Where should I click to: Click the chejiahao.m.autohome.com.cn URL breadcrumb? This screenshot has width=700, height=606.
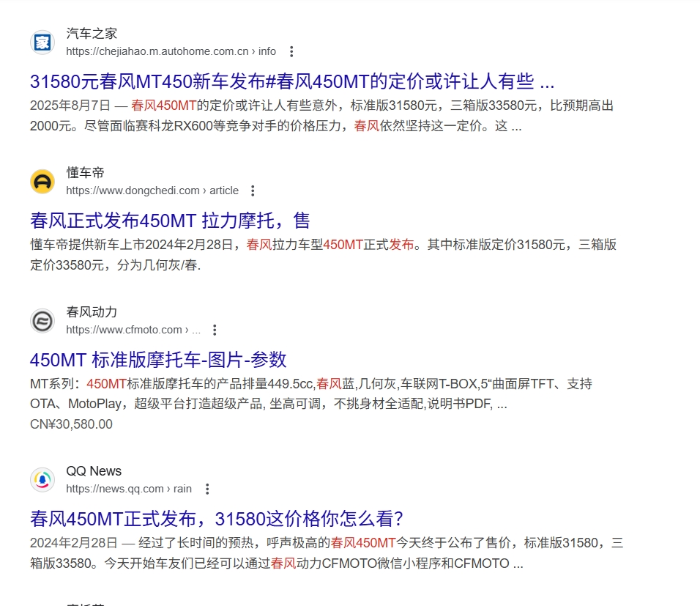(x=171, y=51)
